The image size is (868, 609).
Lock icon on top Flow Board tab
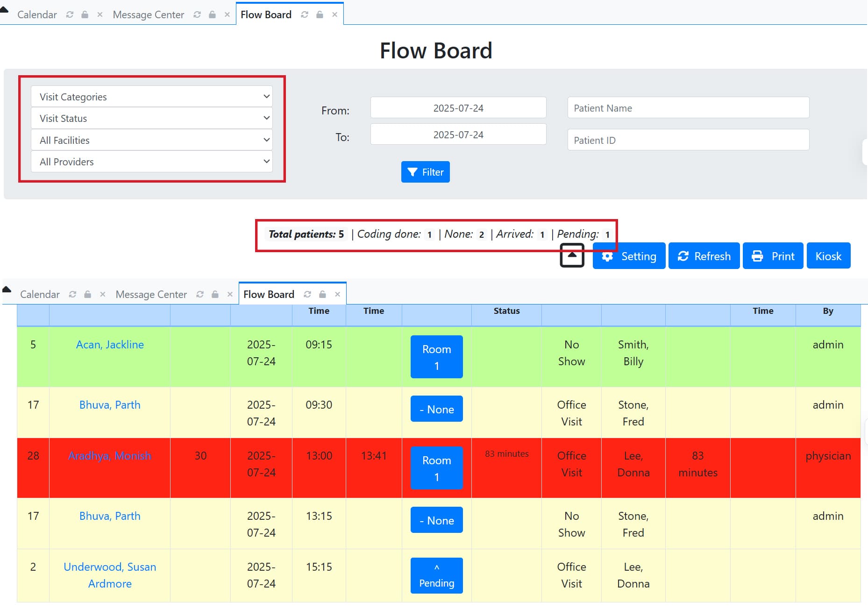pos(320,14)
